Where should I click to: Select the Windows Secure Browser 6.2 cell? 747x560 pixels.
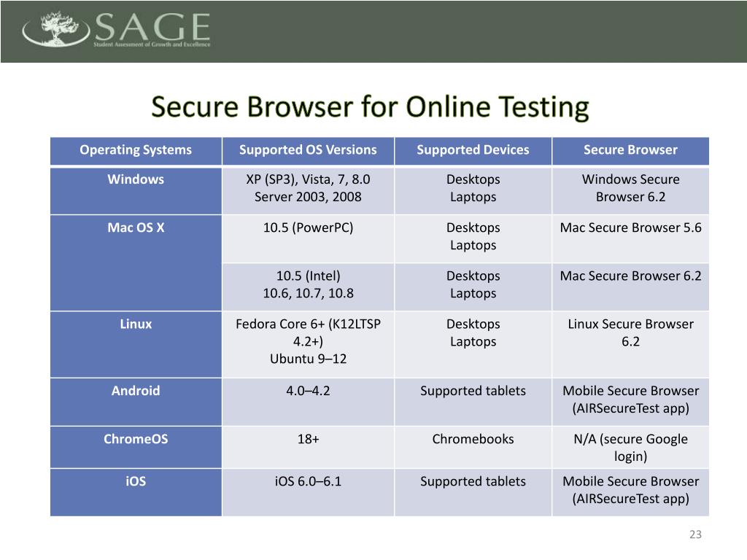[x=631, y=190]
